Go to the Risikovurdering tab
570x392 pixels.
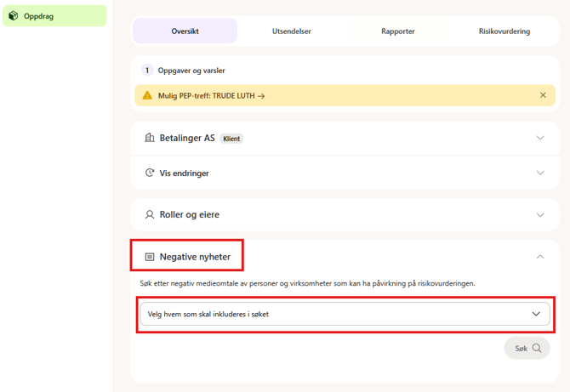(x=504, y=31)
